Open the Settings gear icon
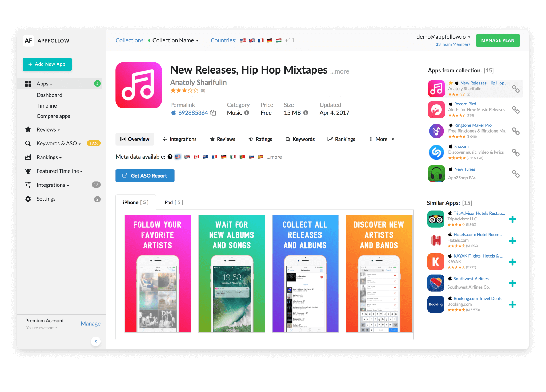Image resolution: width=546 pixels, height=392 pixels. click(x=28, y=199)
